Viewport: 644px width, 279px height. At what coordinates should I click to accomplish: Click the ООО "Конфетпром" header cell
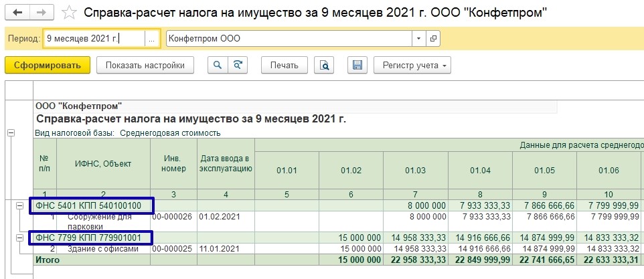pyautogui.click(x=79, y=106)
